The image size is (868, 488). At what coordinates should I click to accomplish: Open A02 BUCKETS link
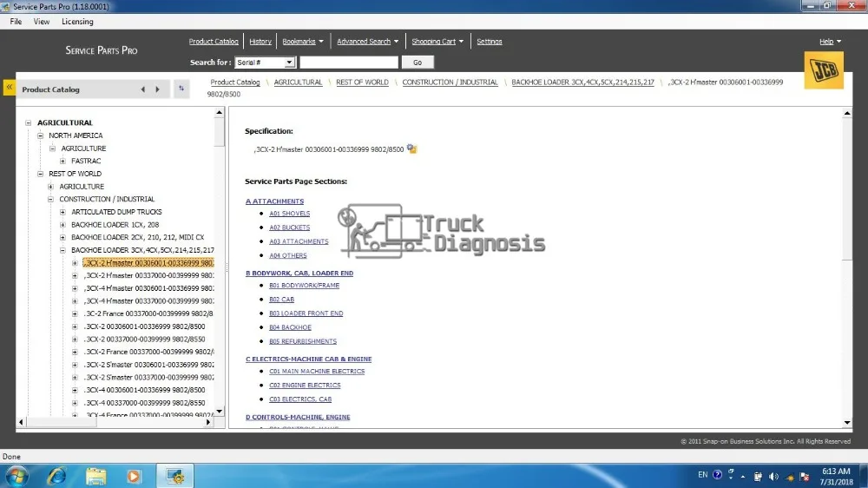click(x=290, y=228)
